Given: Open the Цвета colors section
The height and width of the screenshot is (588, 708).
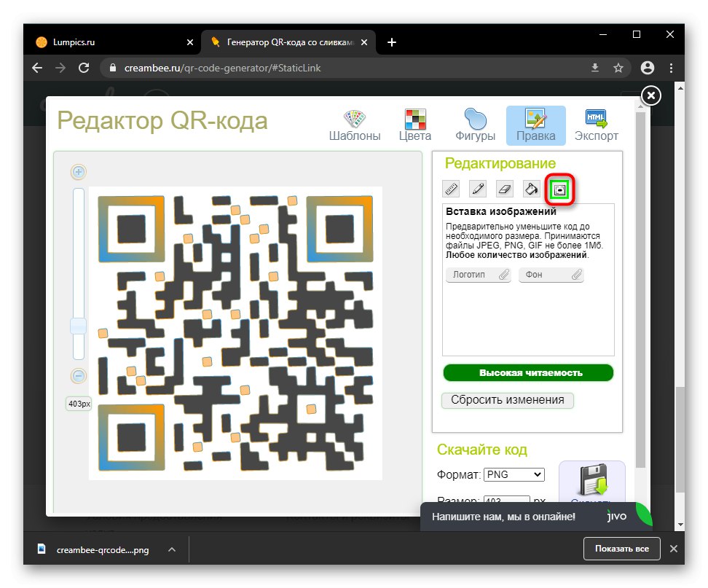Looking at the screenshot, I should (x=415, y=125).
